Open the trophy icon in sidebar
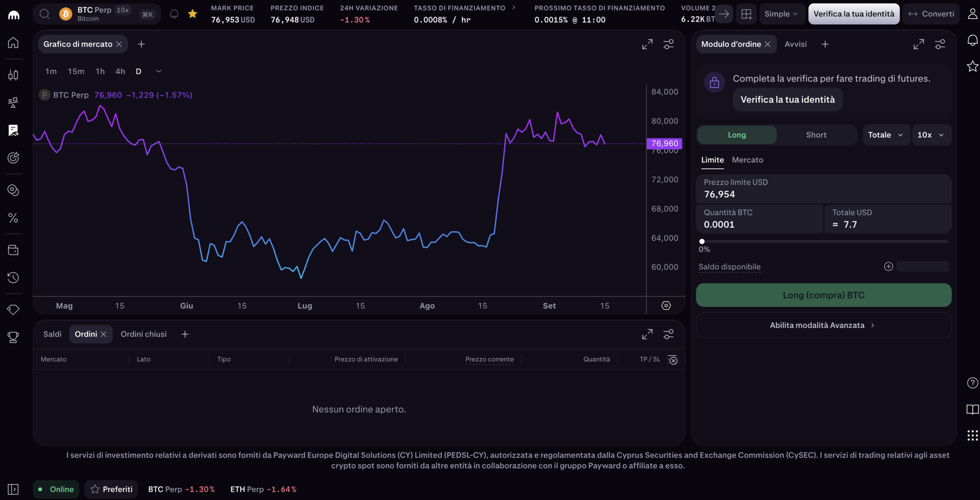Viewport: 980px width, 500px height. [13, 337]
